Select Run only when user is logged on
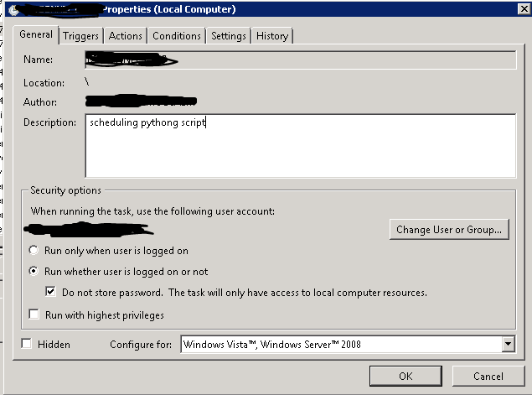The width and height of the screenshot is (532, 395). coord(34,251)
